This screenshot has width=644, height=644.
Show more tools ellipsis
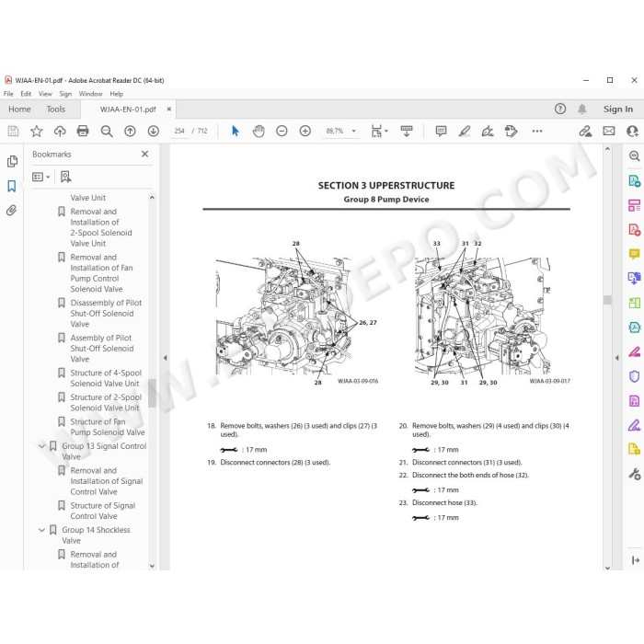[537, 131]
